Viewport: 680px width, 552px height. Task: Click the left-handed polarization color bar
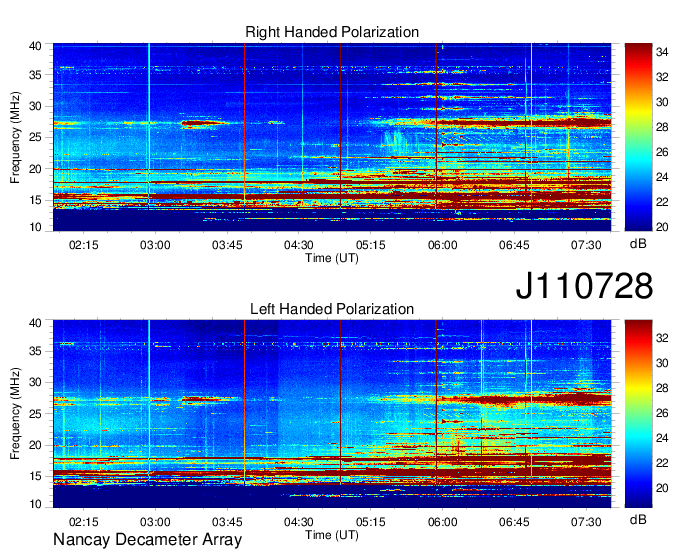pos(638,414)
